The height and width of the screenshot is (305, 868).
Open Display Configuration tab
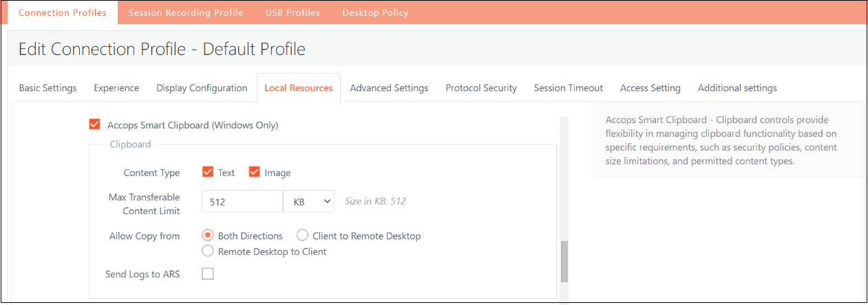(x=202, y=88)
